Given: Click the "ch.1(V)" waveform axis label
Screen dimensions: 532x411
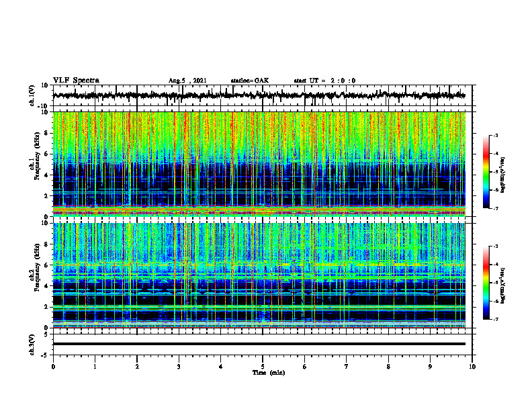Looking at the screenshot, I should click(32, 95).
